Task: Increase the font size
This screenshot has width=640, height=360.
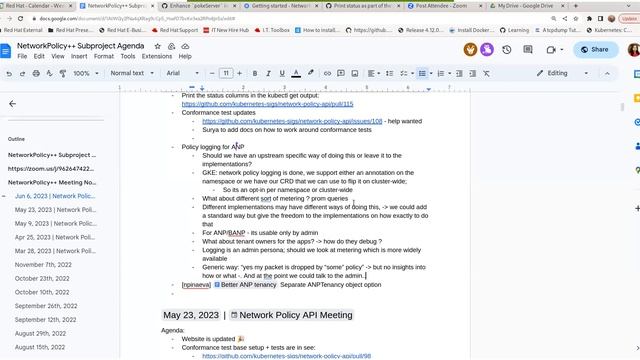Action: click(x=240, y=73)
